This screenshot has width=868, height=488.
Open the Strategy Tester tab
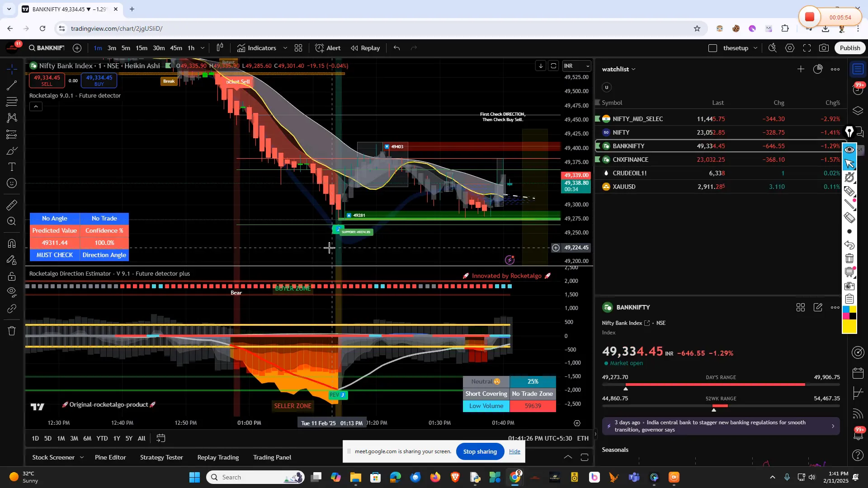tap(161, 457)
